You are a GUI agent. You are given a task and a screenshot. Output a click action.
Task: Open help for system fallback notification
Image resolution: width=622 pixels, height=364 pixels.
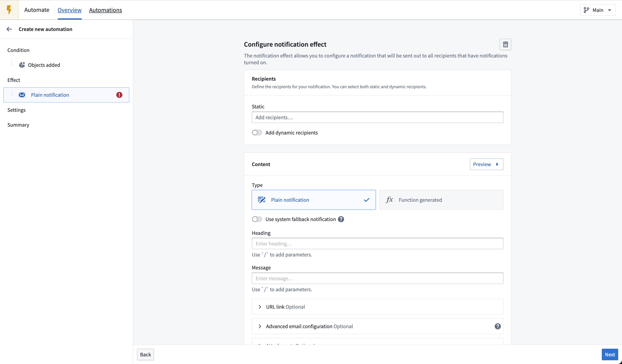pyautogui.click(x=341, y=219)
